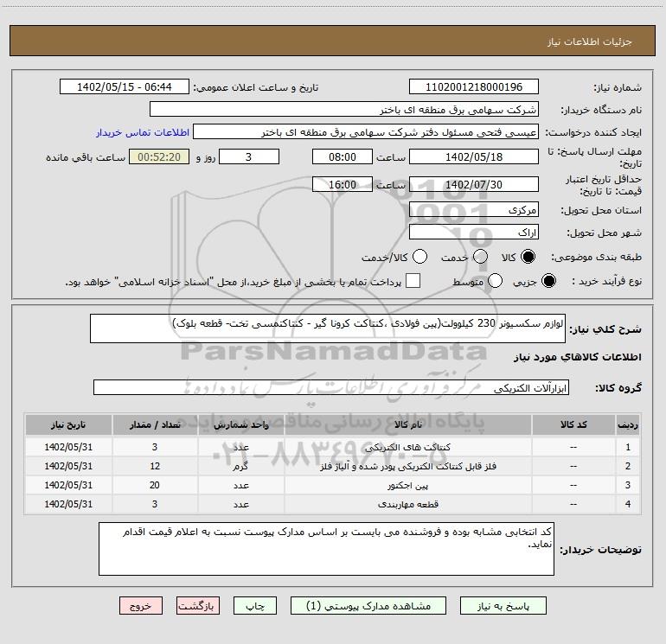
Task: Click the buyer organization name field
Action: point(344,110)
